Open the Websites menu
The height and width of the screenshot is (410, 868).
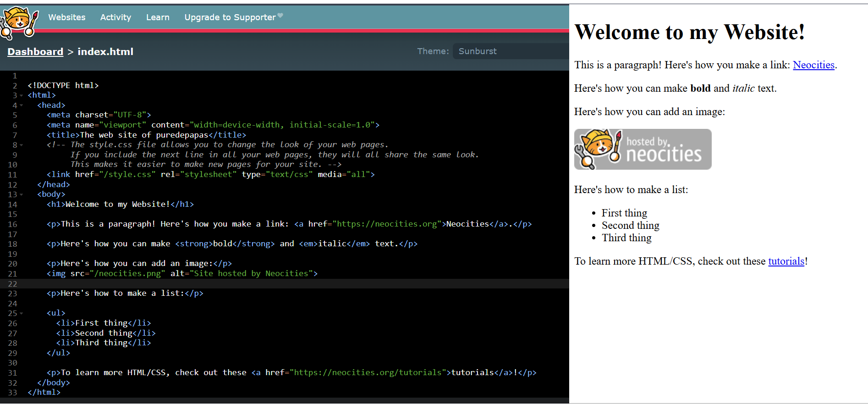(67, 17)
